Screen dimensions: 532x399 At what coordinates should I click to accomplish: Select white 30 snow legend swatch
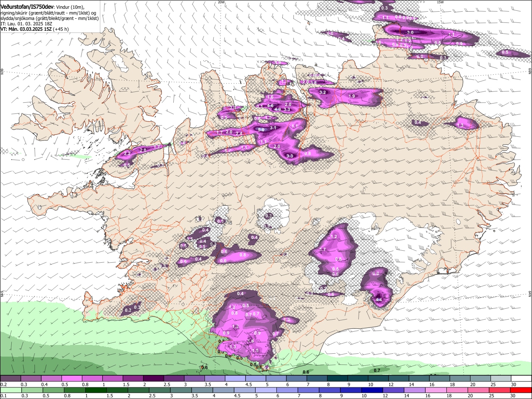[521, 379]
